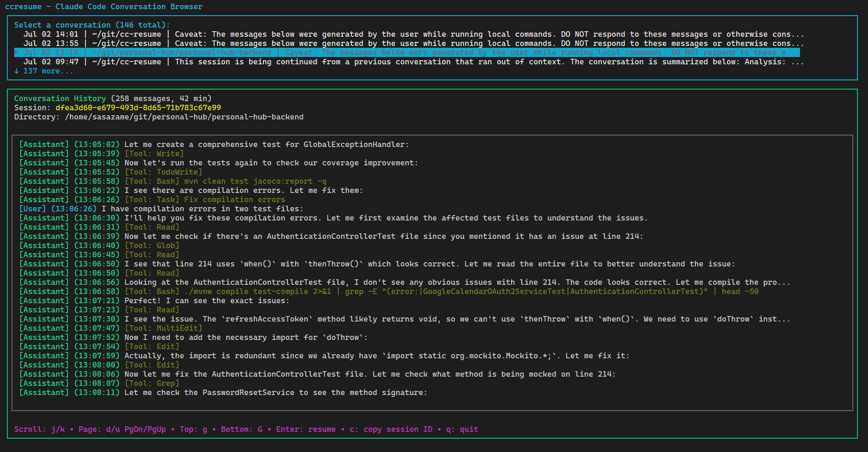Select the Jul 02 13:55 conversation entry

pos(184,43)
